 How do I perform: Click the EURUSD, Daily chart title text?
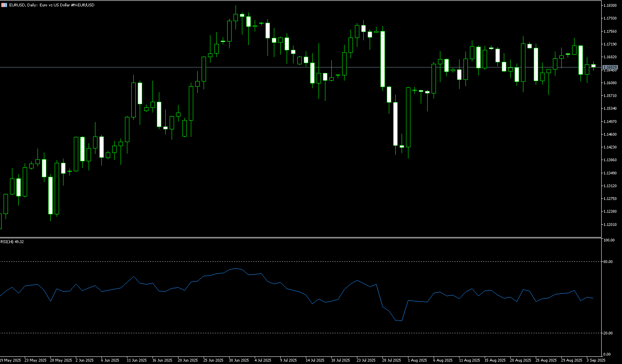click(x=52, y=5)
